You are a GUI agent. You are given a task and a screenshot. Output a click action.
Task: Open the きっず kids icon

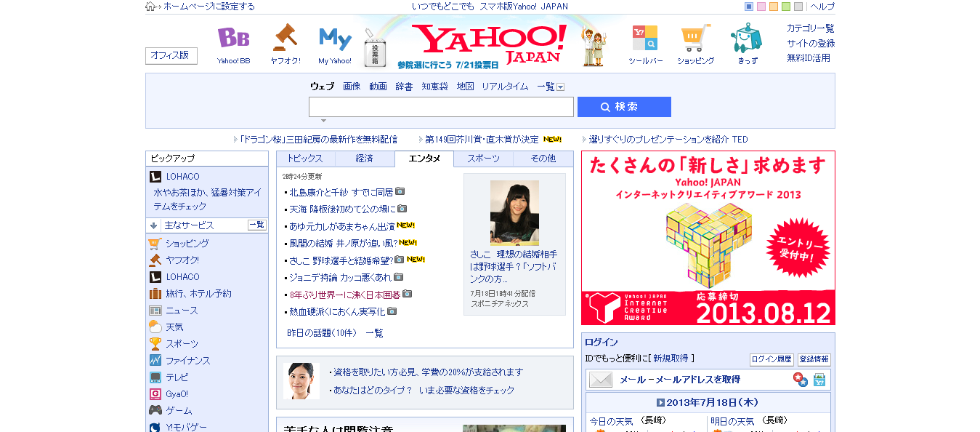747,38
